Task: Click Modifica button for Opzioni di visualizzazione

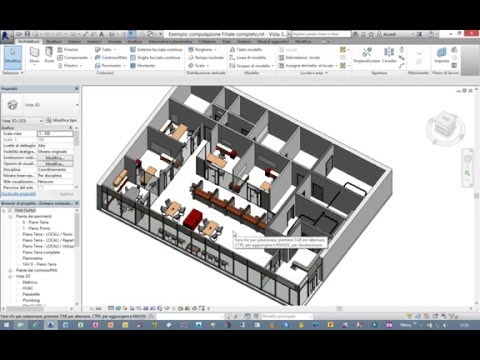Action: click(55, 164)
